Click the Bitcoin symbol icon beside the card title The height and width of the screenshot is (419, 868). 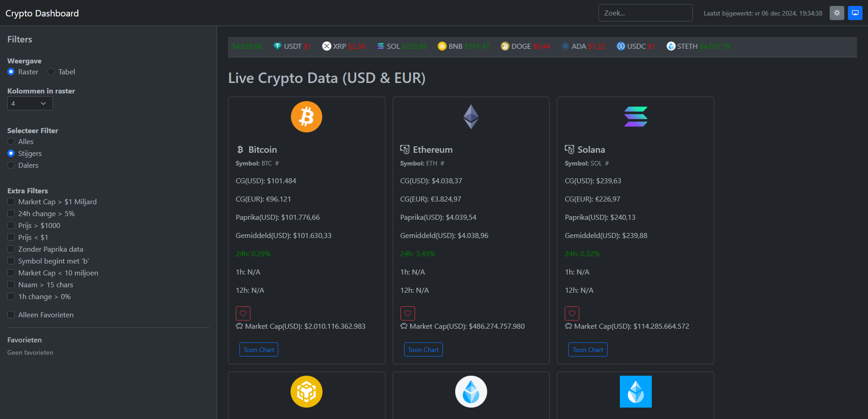point(240,150)
